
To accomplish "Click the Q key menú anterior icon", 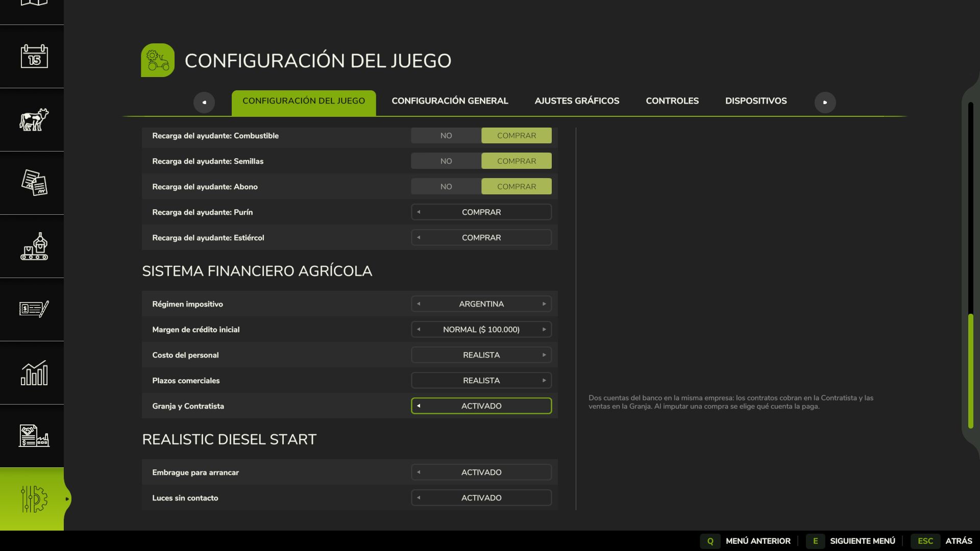I will 710,541.
